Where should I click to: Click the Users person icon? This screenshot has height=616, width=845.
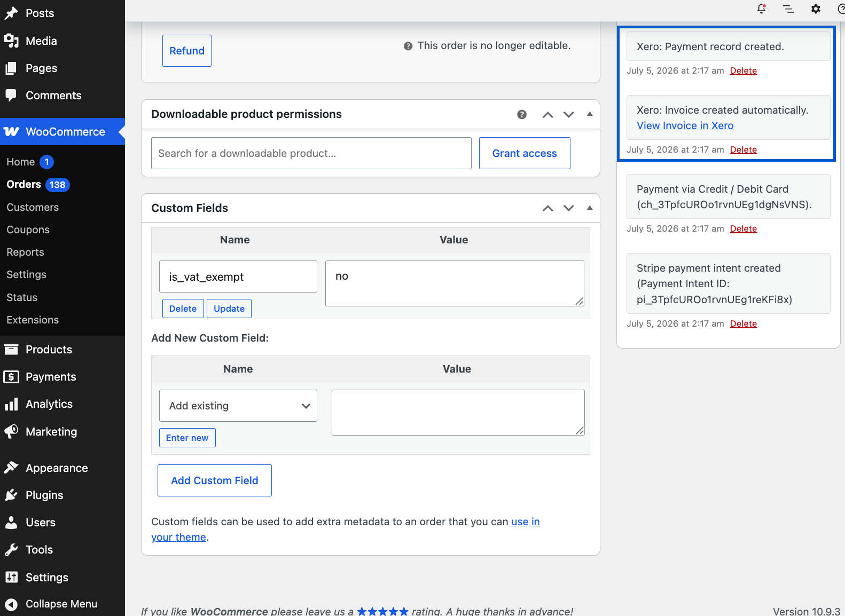[x=11, y=523]
